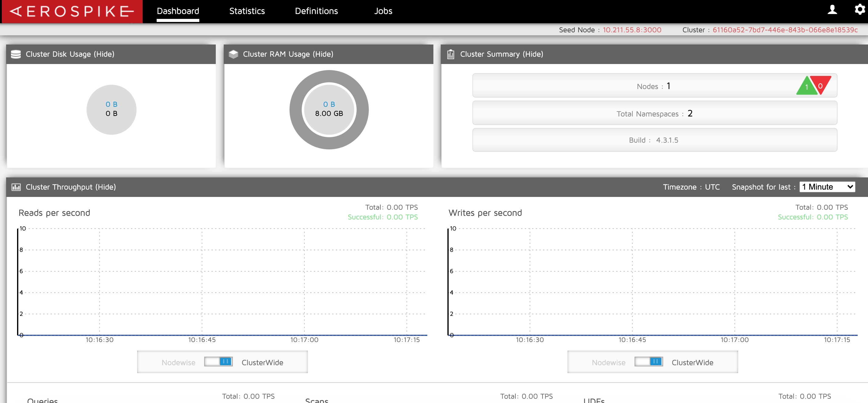868x403 pixels.
Task: Click the Cluster Throughput chart icon
Action: tap(16, 187)
